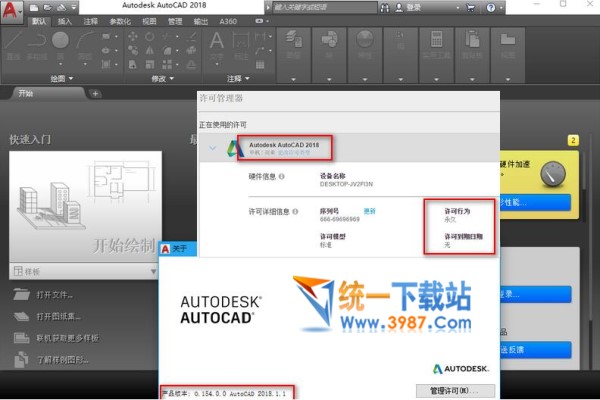
Task: Select the Scale tool in the Modify panel
Action: 150,64
